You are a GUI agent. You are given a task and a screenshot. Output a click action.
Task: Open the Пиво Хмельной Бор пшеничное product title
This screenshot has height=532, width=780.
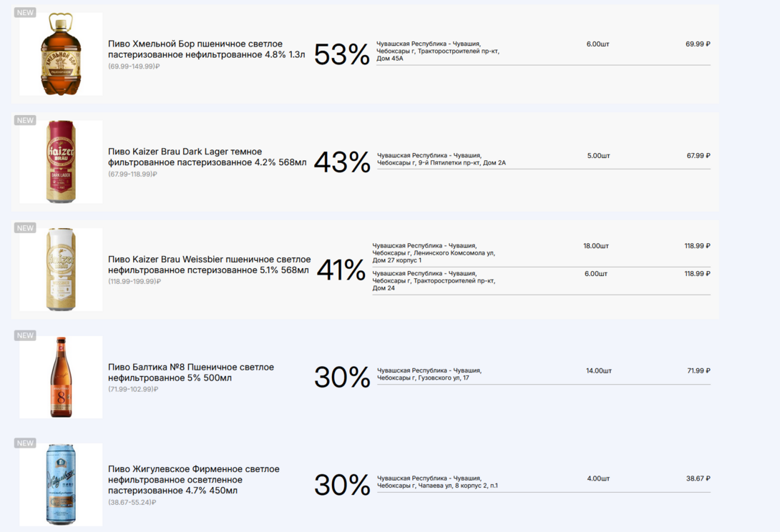[x=207, y=49]
